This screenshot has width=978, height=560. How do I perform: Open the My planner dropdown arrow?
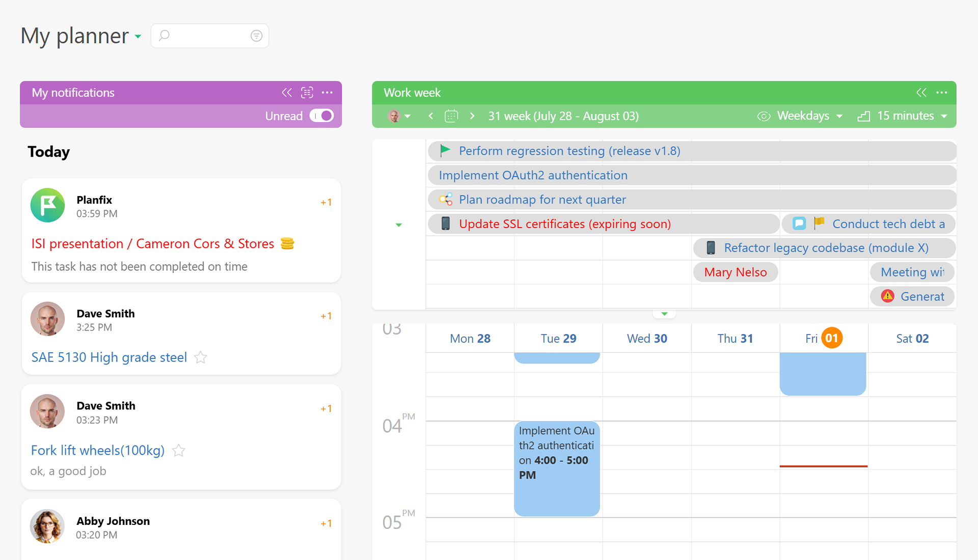point(137,37)
